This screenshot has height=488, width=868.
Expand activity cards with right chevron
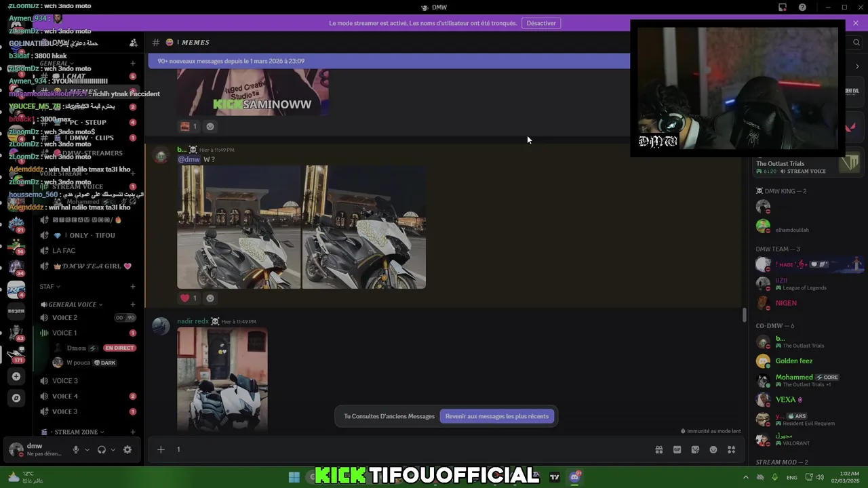tap(857, 66)
